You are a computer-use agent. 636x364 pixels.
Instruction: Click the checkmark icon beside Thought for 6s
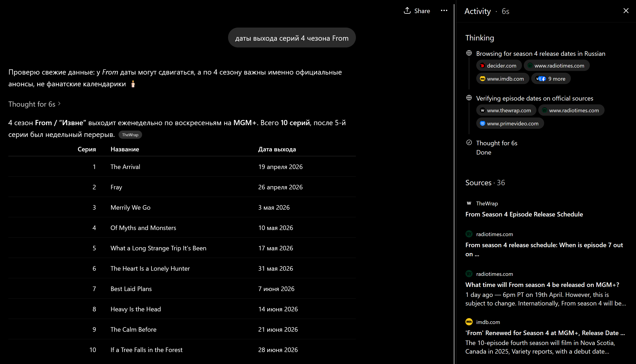469,143
